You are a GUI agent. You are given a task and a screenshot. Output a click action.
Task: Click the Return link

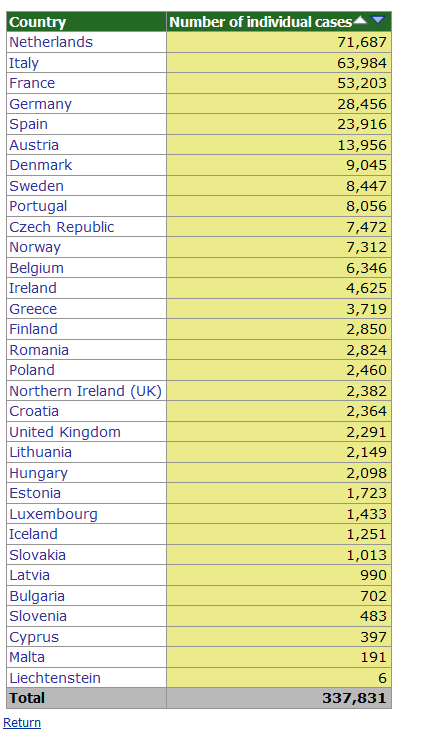point(22,723)
